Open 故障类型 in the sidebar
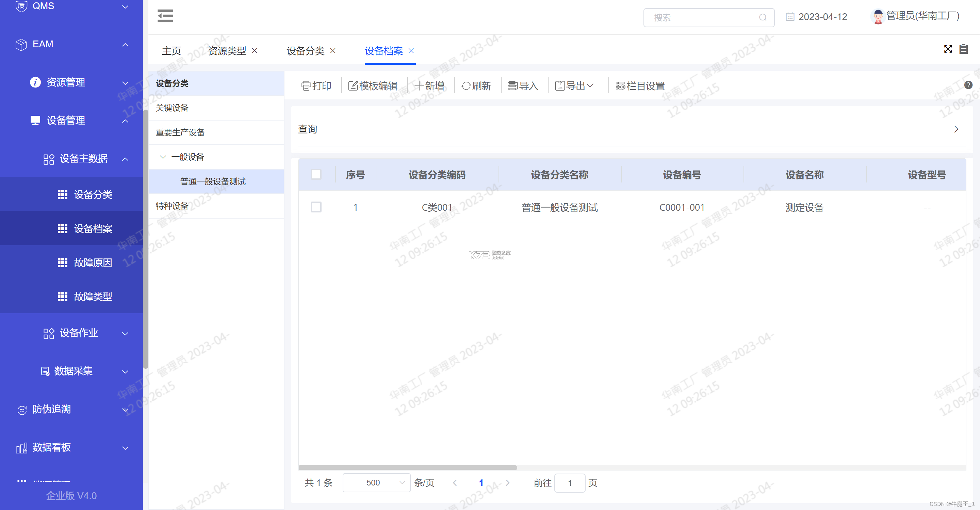This screenshot has width=980, height=510. (x=71, y=297)
